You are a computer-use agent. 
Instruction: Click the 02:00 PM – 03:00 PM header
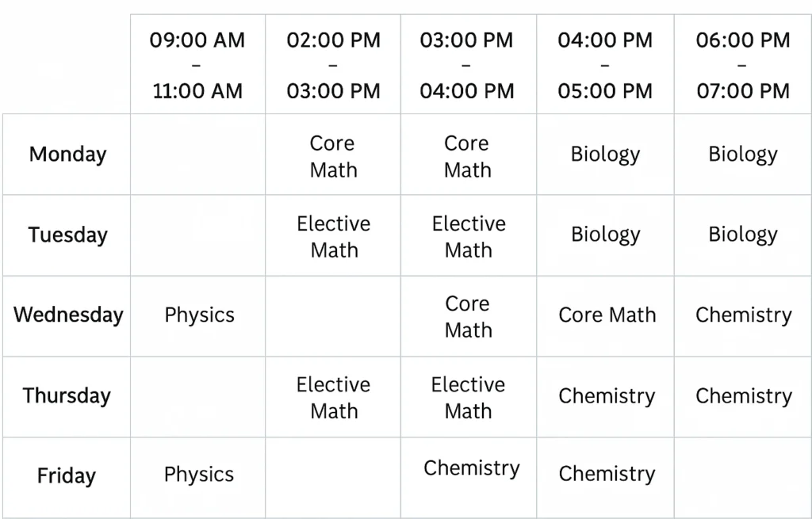333,64
